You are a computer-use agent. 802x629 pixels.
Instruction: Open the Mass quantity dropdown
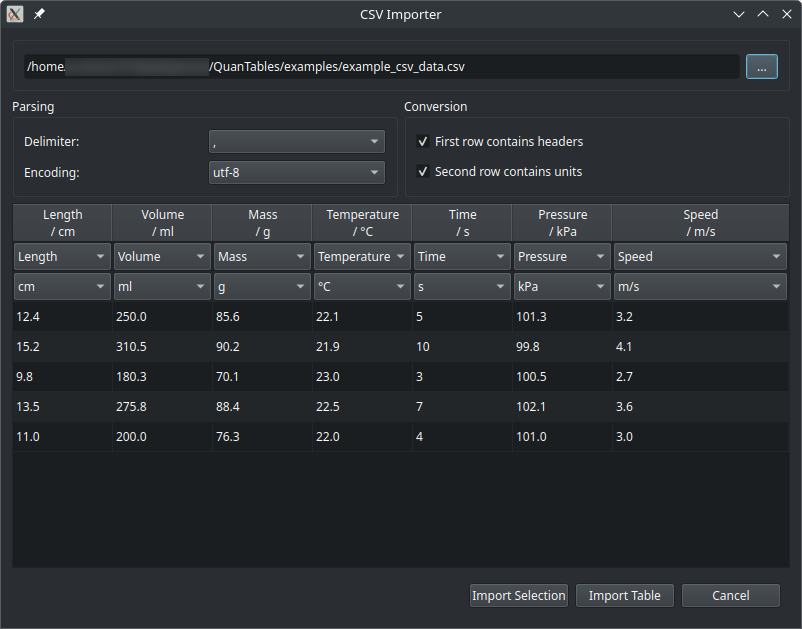click(x=261, y=256)
